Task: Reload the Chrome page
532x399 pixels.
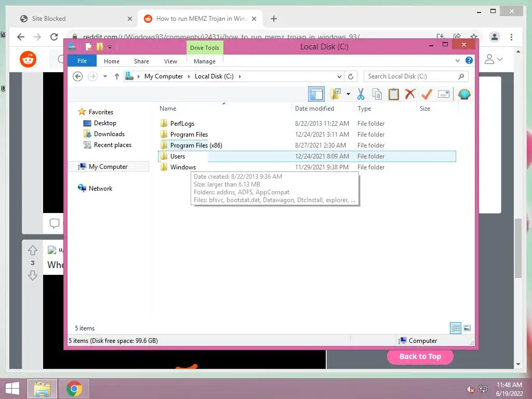Action: (x=54, y=37)
